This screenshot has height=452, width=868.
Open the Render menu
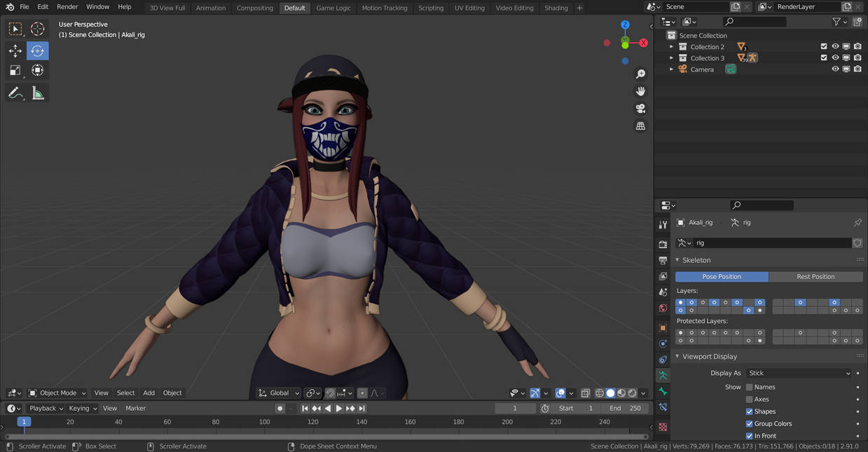point(67,6)
